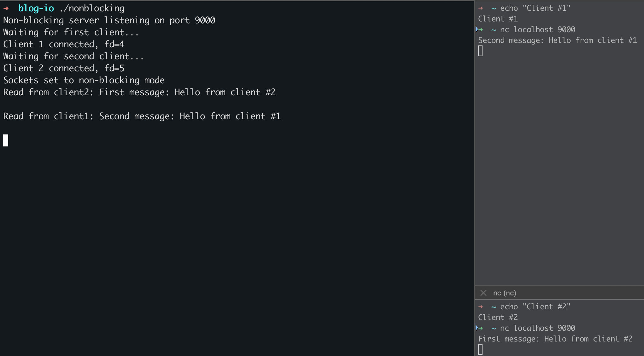644x356 pixels.
Task: Click the blog-io directory name in prompt
Action: click(x=36, y=9)
